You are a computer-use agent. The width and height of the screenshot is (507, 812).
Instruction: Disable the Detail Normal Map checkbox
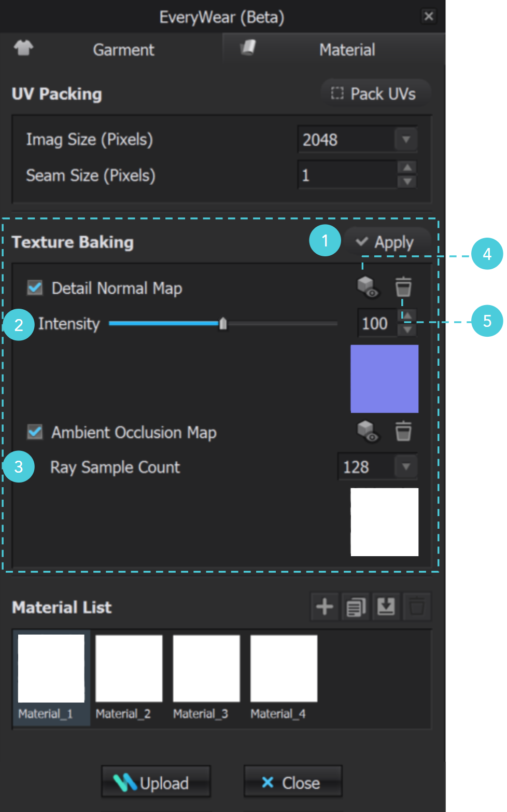pyautogui.click(x=34, y=288)
